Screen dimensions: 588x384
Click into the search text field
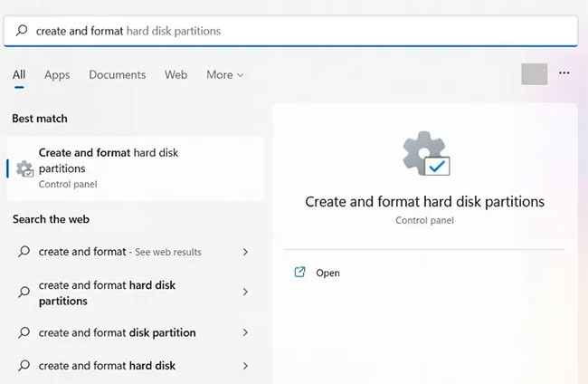[299, 31]
